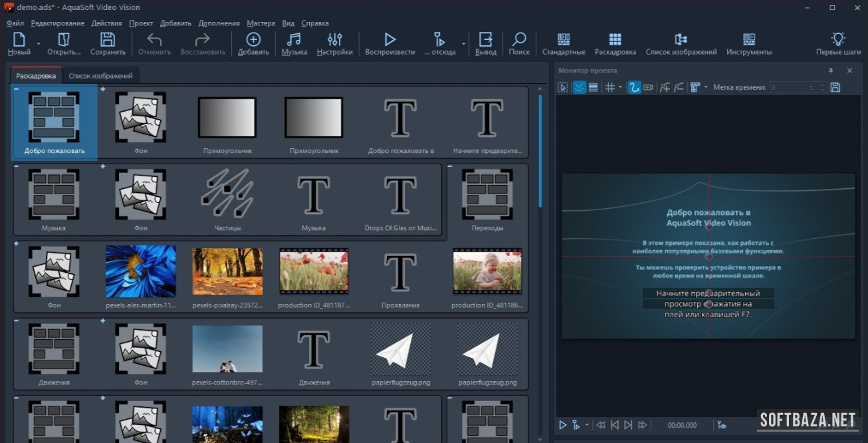
Task: Click the Воспроизвести play button
Action: [x=390, y=40]
